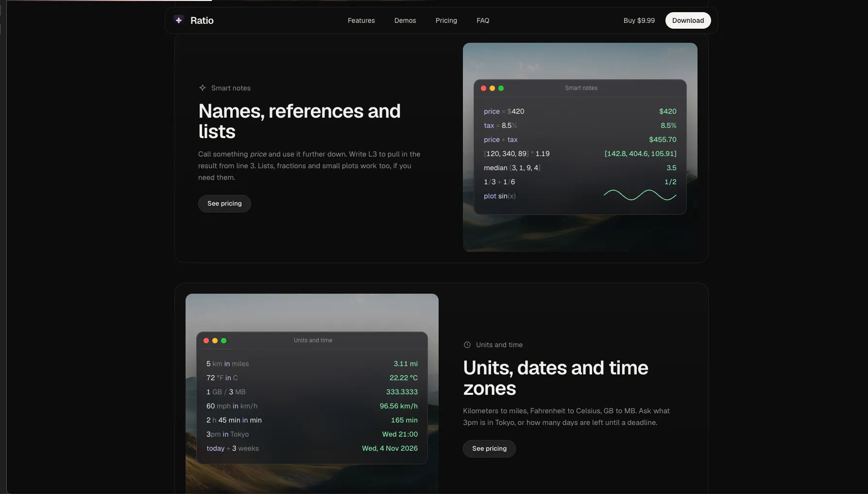The height and width of the screenshot is (494, 868).
Task: Click the Buy $9.99 link
Action: 639,20
